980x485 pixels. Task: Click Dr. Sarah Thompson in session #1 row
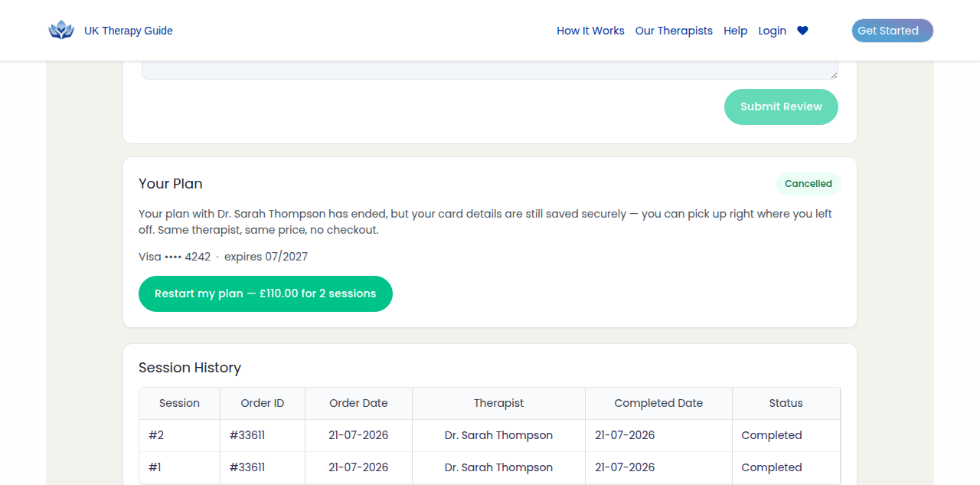498,467
